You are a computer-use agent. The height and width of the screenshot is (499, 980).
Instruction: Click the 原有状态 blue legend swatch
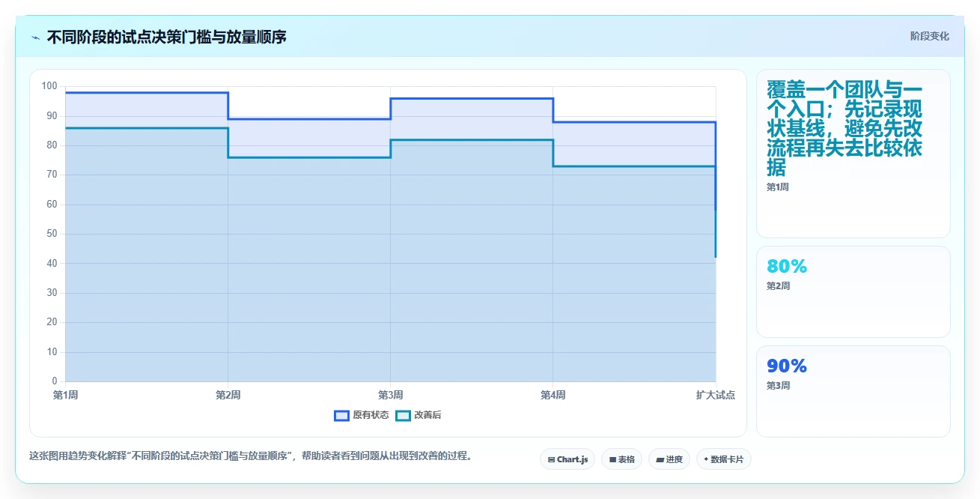341,415
